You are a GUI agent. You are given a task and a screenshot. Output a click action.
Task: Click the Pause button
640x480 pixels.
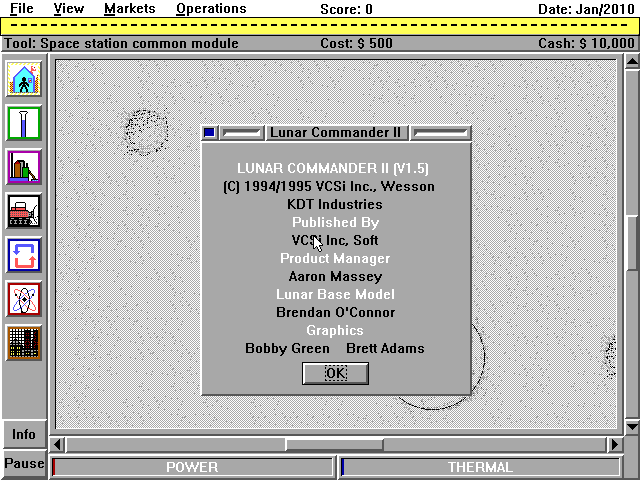(x=24, y=464)
